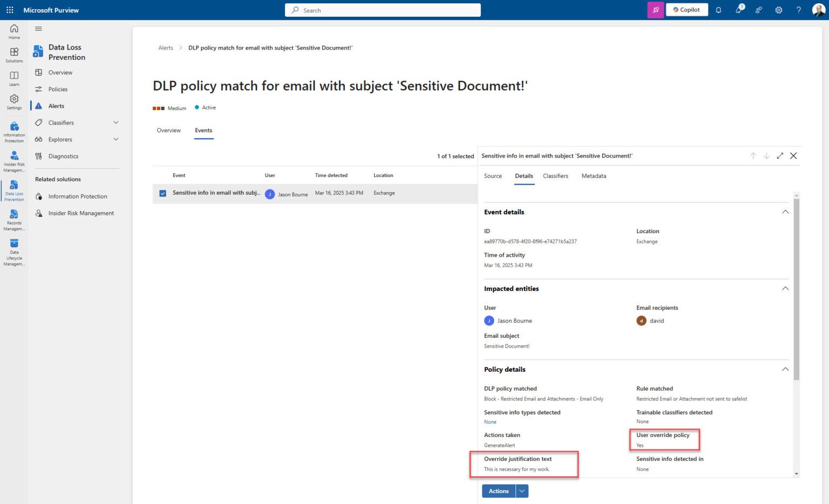This screenshot has height=504, width=829.
Task: Collapse the navigation pane with the hamburger icon
Action: click(38, 29)
